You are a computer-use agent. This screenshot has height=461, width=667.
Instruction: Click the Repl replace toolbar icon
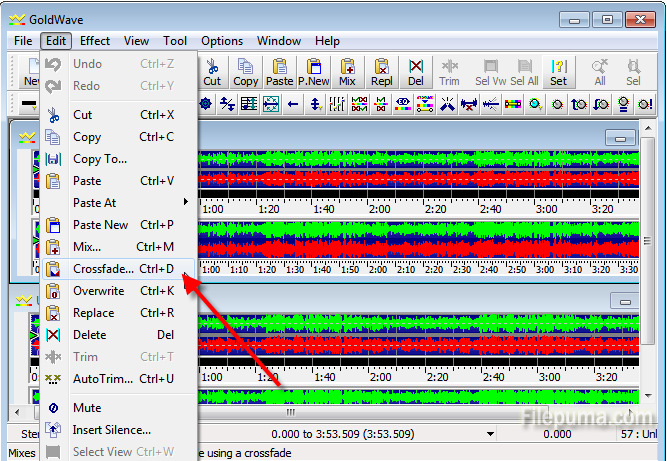381,71
